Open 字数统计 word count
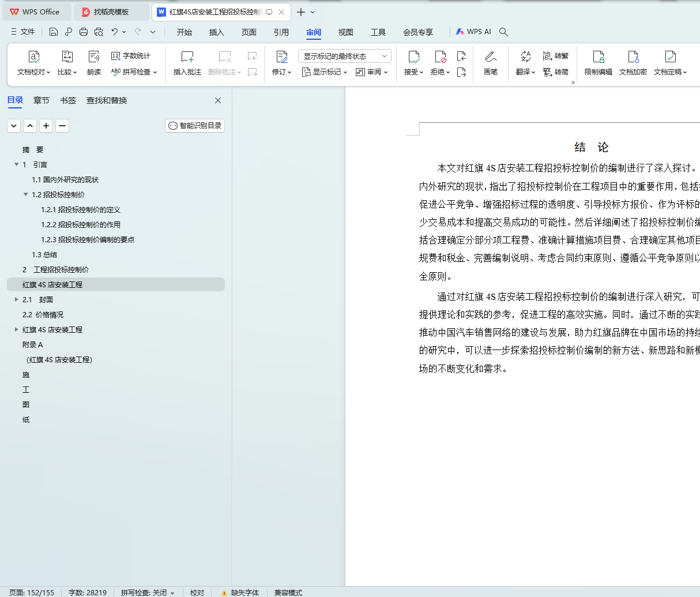Screen dimensions: 700x597 [x=131, y=56]
